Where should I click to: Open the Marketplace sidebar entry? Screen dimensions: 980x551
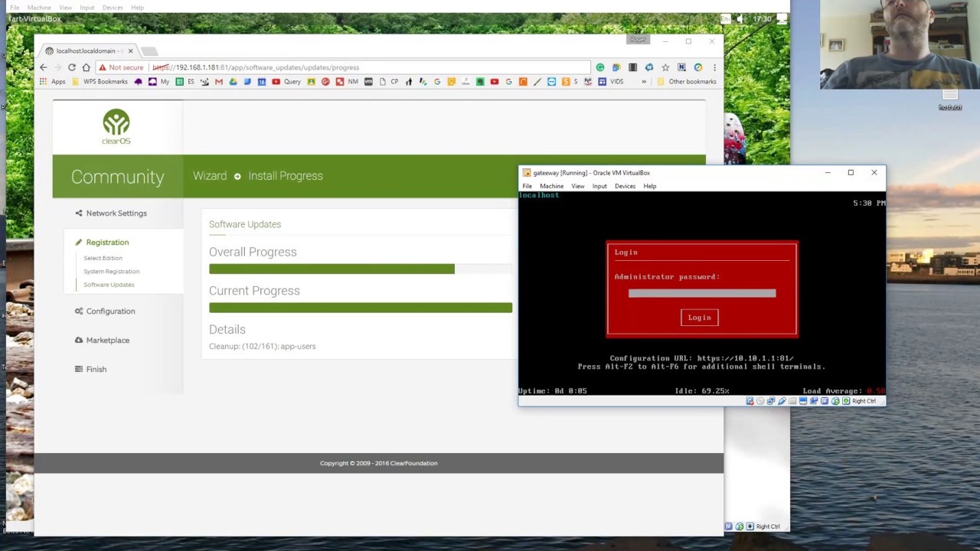tap(108, 341)
